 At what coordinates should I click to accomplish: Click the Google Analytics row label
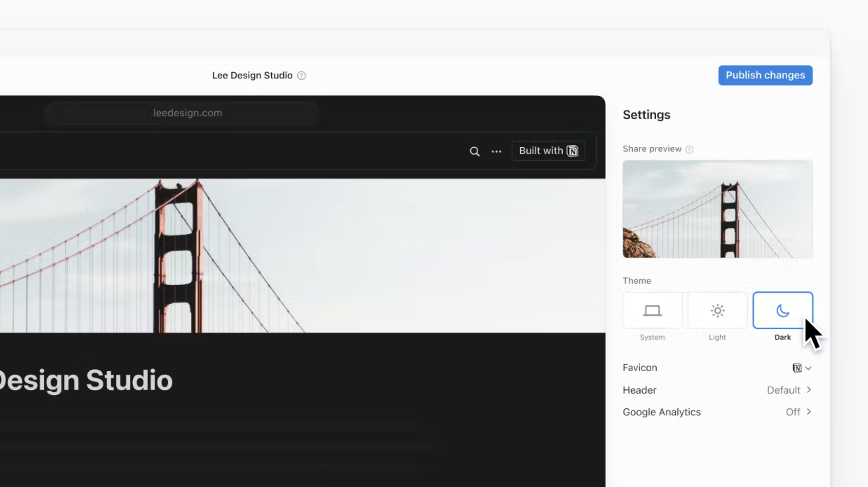point(662,412)
